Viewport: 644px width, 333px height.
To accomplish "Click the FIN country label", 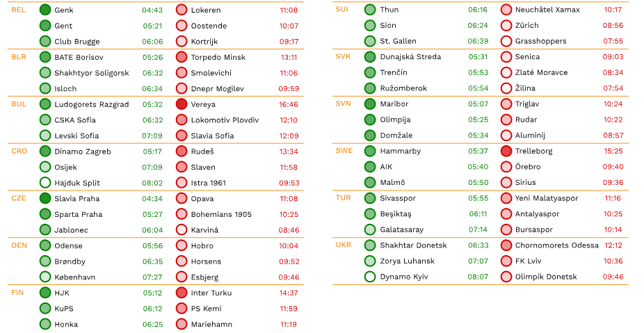I will pos(18,293).
